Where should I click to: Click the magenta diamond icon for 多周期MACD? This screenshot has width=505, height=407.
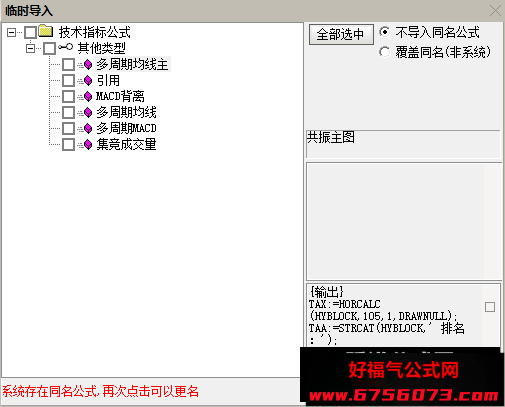pyautogui.click(x=88, y=128)
